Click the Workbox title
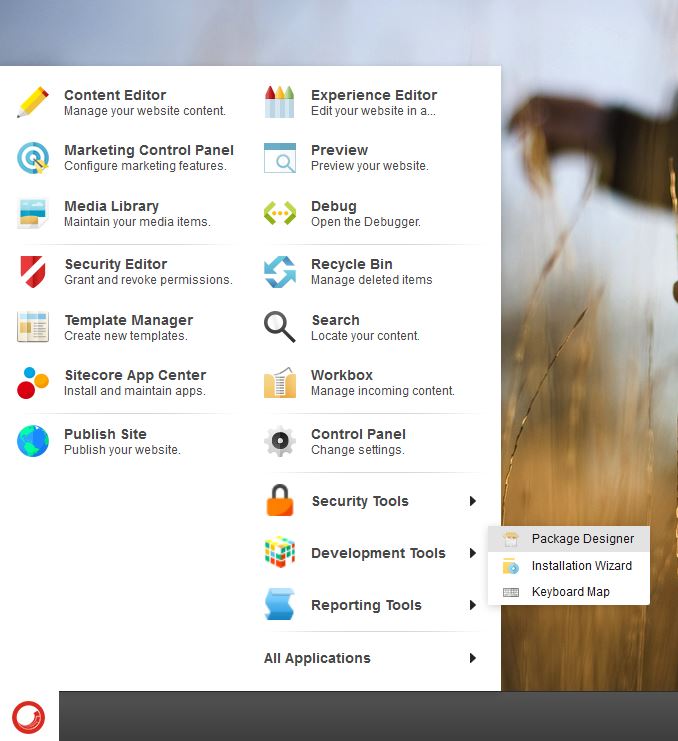The image size is (678, 741). tap(342, 375)
